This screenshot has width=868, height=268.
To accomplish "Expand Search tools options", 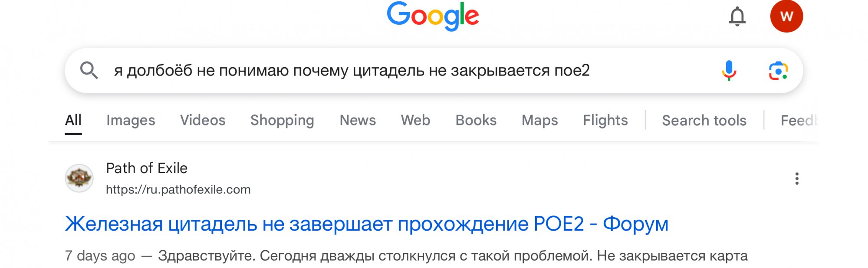I will click(x=704, y=120).
